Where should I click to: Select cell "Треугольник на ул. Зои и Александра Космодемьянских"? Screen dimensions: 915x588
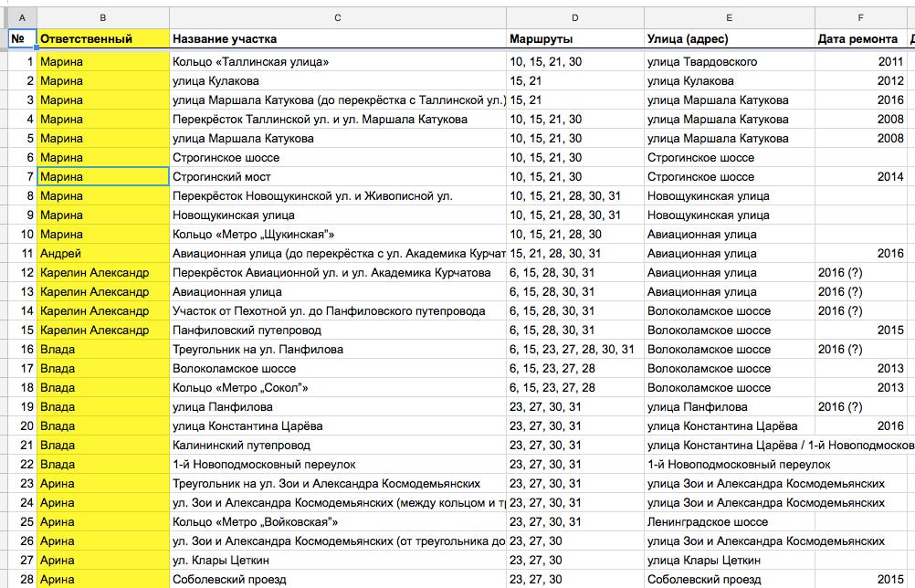tap(337, 484)
